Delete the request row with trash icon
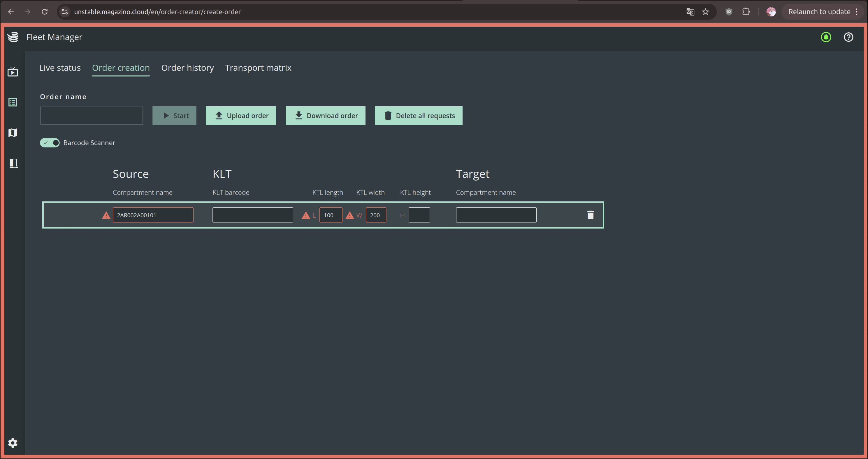The image size is (868, 459). pyautogui.click(x=590, y=215)
